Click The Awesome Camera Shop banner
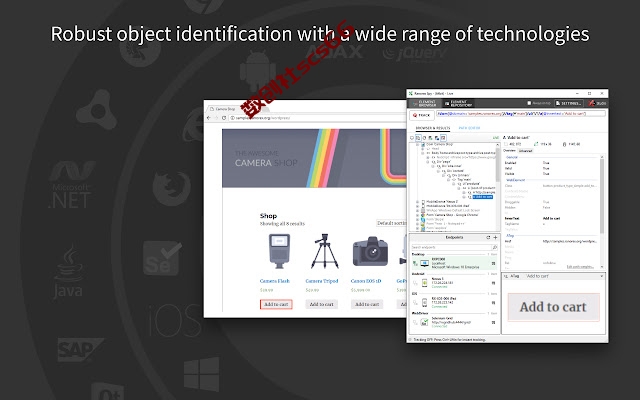The width and height of the screenshot is (640, 400). coord(314,158)
